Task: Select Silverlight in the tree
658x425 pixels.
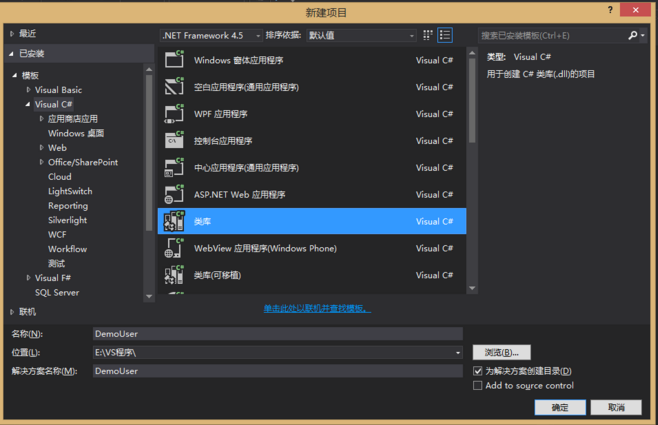Action: (x=68, y=220)
